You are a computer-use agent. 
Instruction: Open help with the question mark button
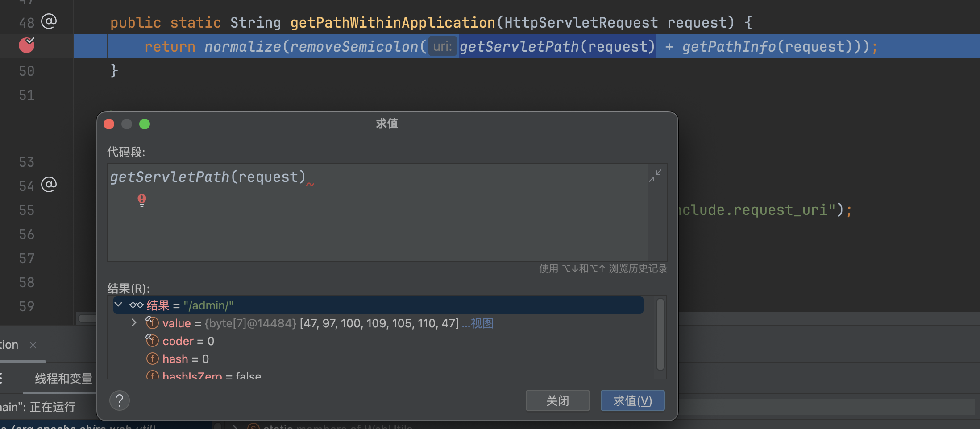[120, 400]
